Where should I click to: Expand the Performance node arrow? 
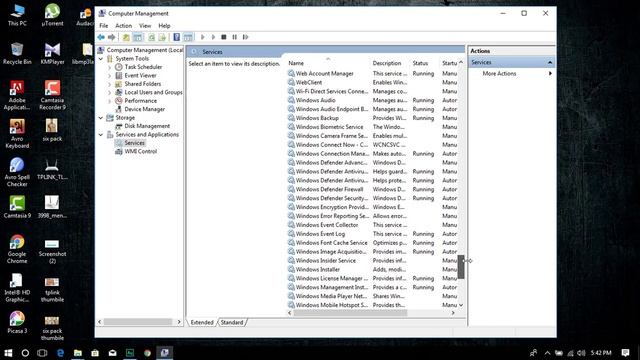pos(109,101)
